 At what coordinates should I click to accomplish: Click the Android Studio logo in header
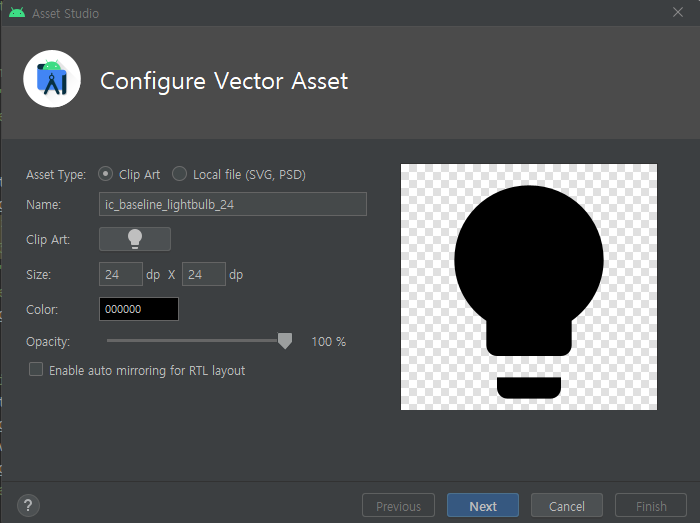coord(52,79)
